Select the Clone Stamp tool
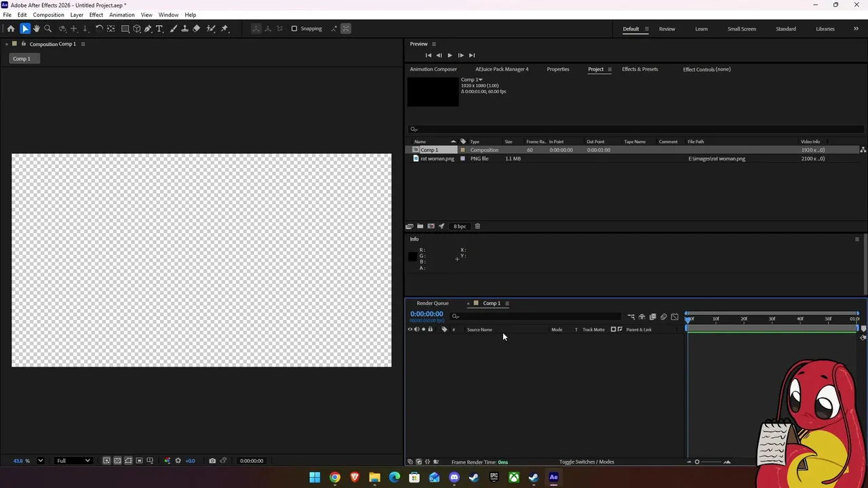This screenshot has width=868, height=488. (184, 28)
